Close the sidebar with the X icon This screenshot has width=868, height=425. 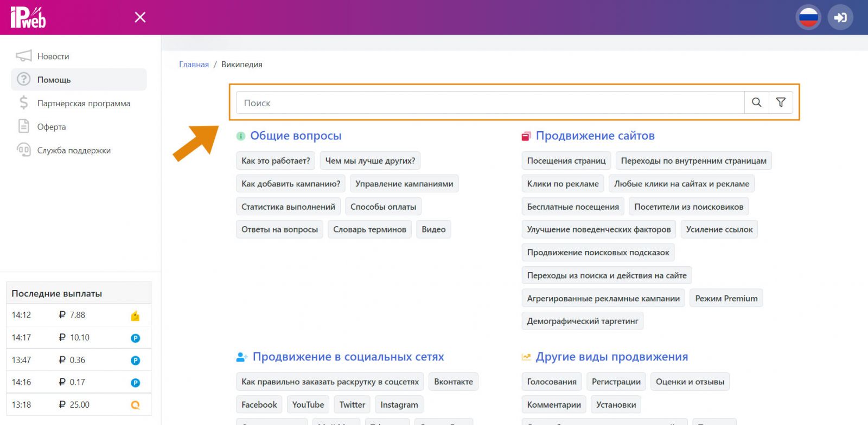(140, 17)
